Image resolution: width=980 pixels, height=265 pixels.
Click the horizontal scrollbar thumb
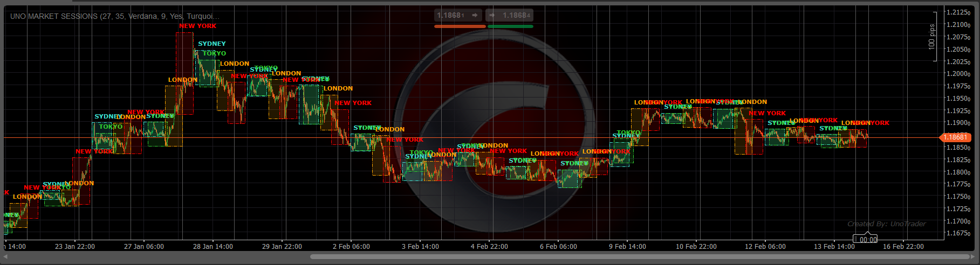tap(641, 257)
